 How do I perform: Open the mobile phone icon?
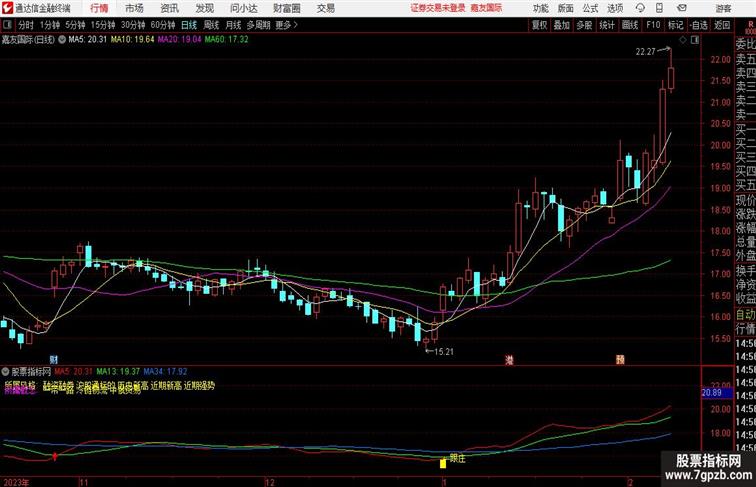660,8
